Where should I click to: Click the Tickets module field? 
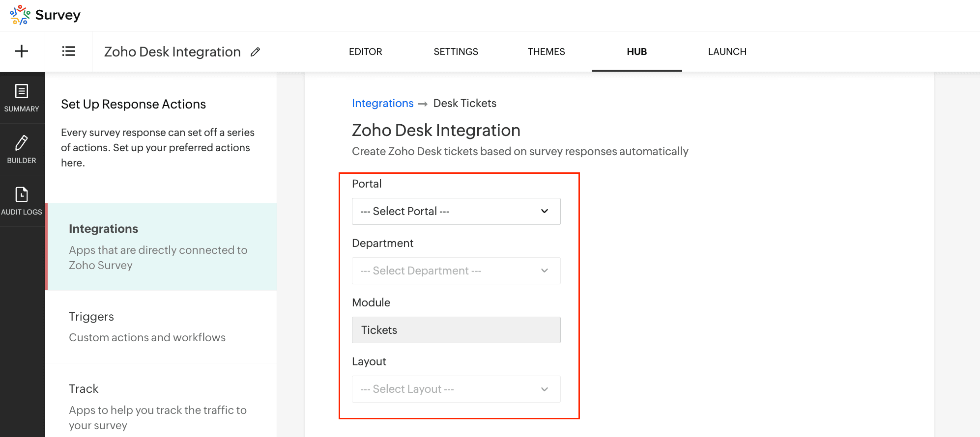(x=456, y=330)
